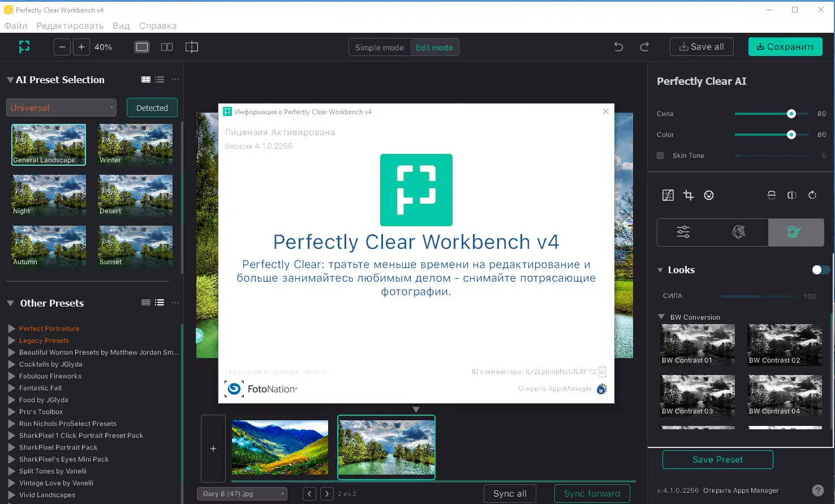Switch to Simple mode
Image resolution: width=835 pixels, height=504 pixels.
pyautogui.click(x=379, y=47)
